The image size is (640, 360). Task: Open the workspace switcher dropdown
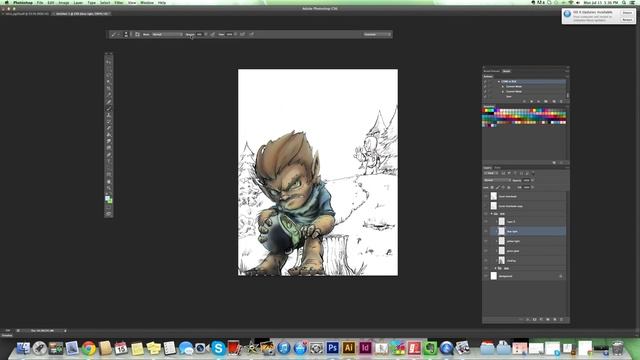point(377,34)
